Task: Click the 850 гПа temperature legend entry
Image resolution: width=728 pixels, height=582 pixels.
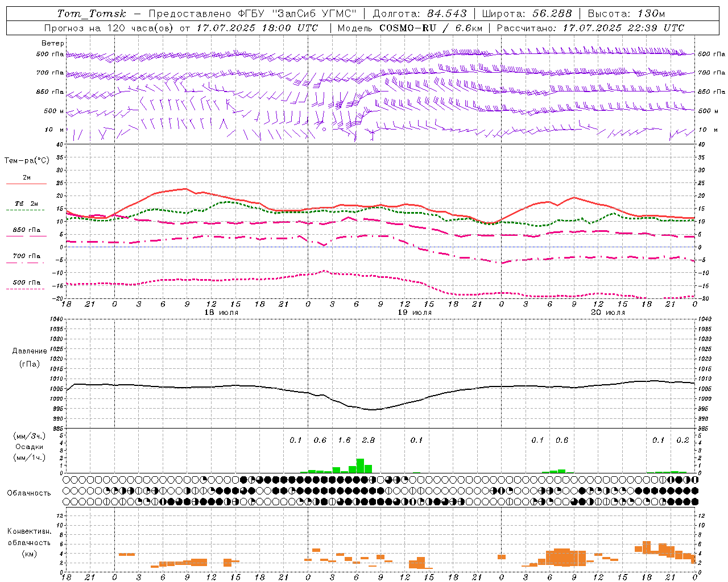Action: (x=26, y=230)
